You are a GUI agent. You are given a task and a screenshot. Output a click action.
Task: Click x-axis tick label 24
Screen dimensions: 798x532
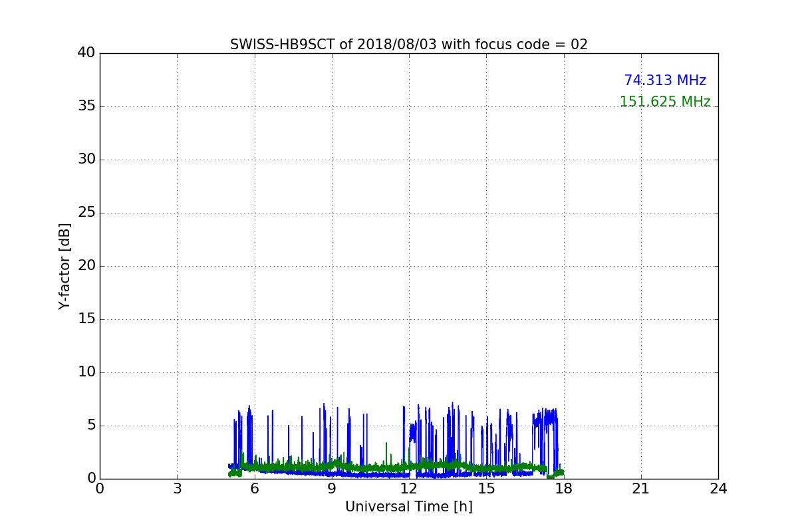pos(718,489)
